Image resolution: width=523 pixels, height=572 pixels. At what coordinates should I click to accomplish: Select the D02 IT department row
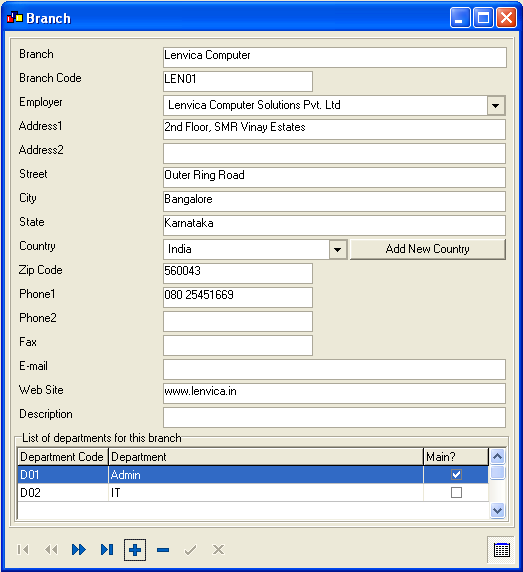253,493
